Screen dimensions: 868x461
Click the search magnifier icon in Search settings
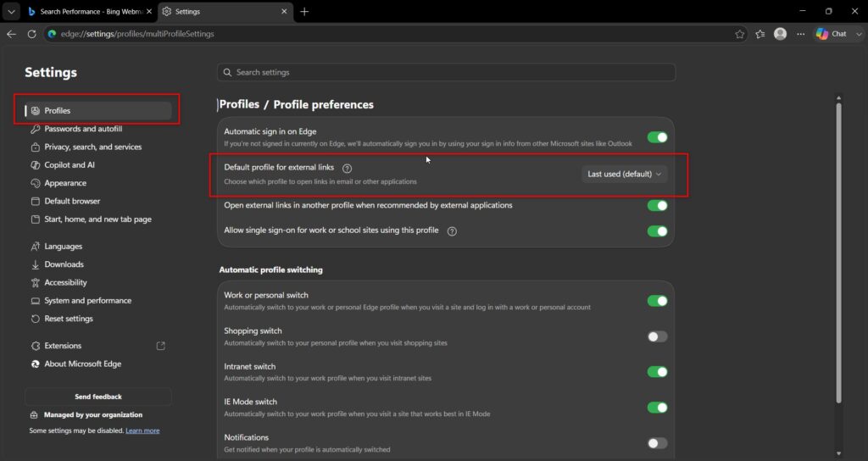pos(227,73)
